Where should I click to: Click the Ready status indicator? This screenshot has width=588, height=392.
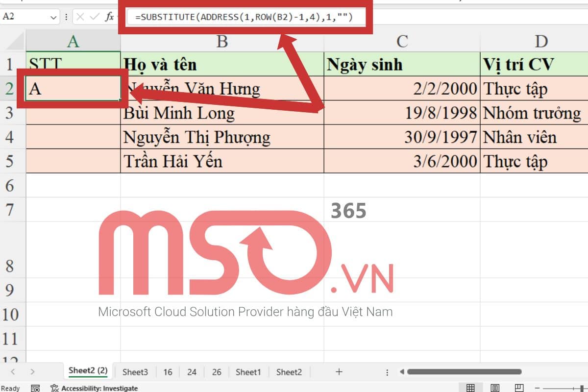[11, 388]
